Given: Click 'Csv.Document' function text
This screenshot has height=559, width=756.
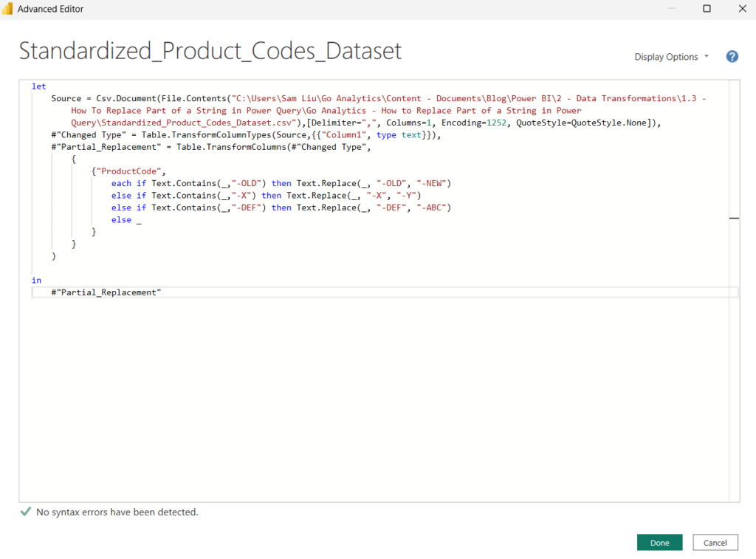Looking at the screenshot, I should [x=126, y=98].
